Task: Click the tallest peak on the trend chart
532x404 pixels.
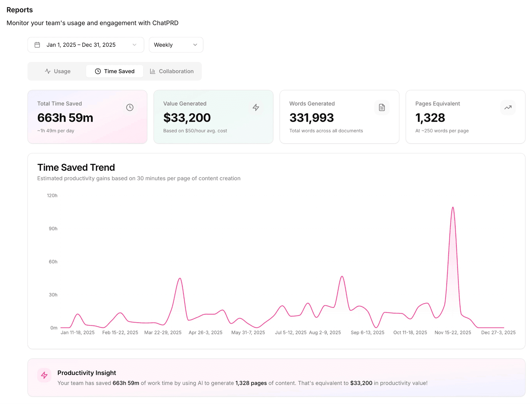Action: tap(453, 207)
